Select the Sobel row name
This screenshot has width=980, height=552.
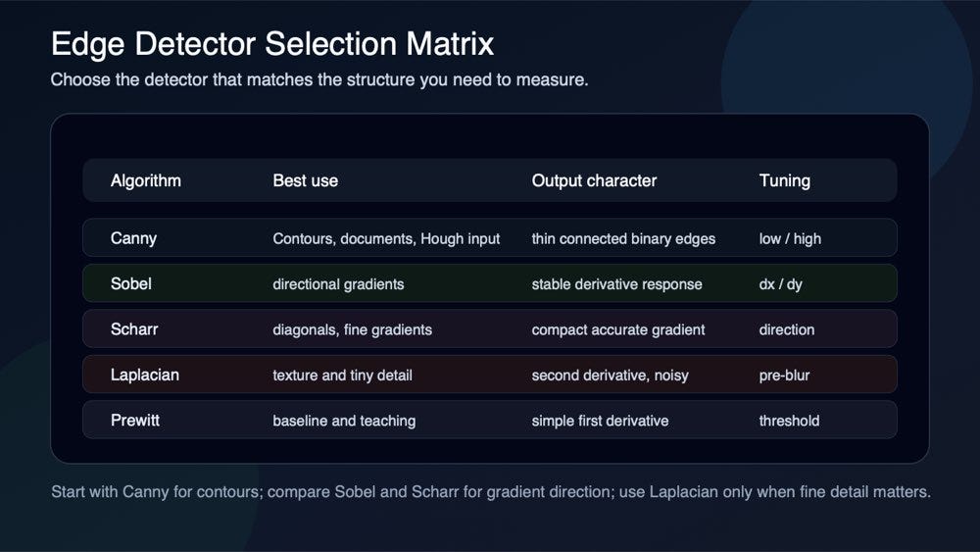[x=130, y=283]
